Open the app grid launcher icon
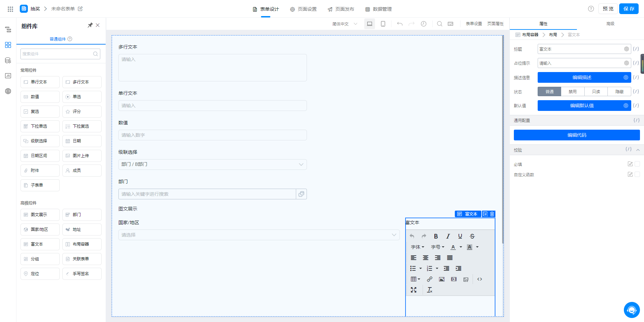The image size is (644, 322). pyautogui.click(x=10, y=9)
